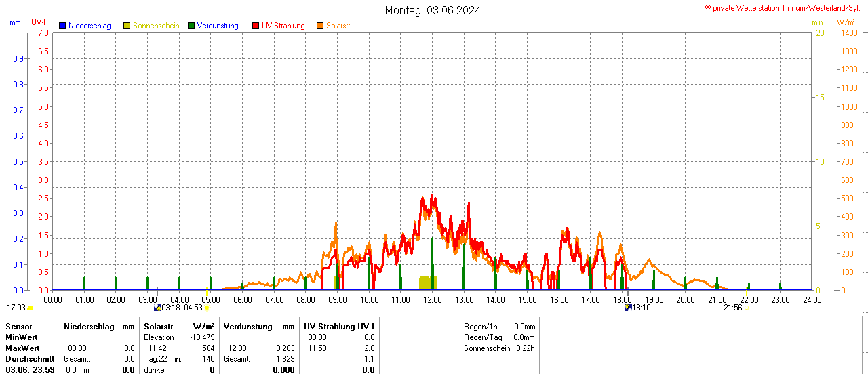Screen dimensions: 868x374
Task: Click the date title Montag, 03.06.2024
Action: tap(433, 10)
